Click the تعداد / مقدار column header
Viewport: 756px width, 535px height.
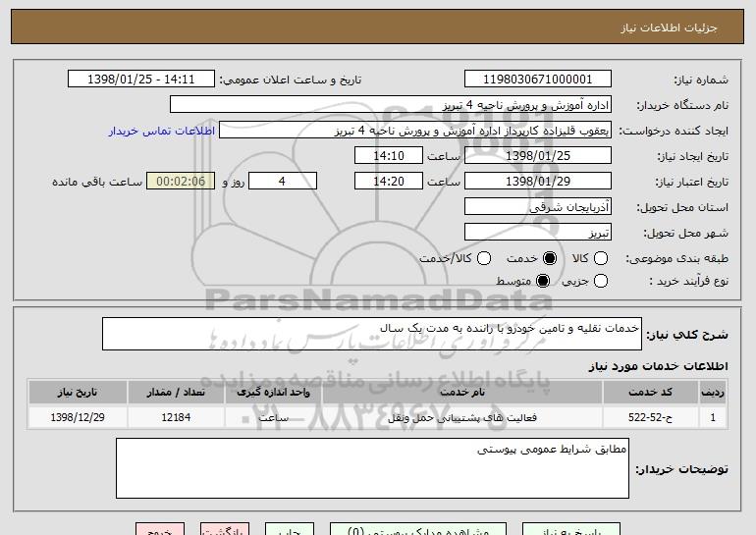pyautogui.click(x=176, y=393)
